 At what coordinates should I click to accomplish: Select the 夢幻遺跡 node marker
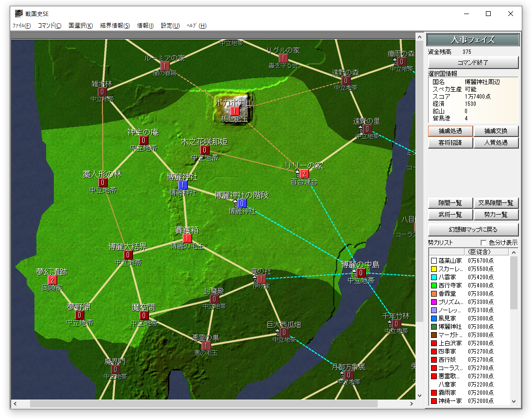pyautogui.click(x=52, y=280)
